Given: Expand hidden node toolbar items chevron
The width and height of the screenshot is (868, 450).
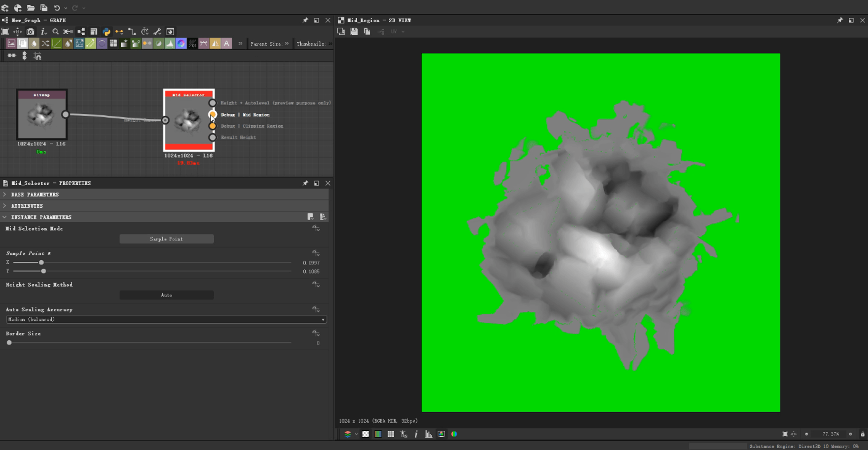Looking at the screenshot, I should (240, 43).
